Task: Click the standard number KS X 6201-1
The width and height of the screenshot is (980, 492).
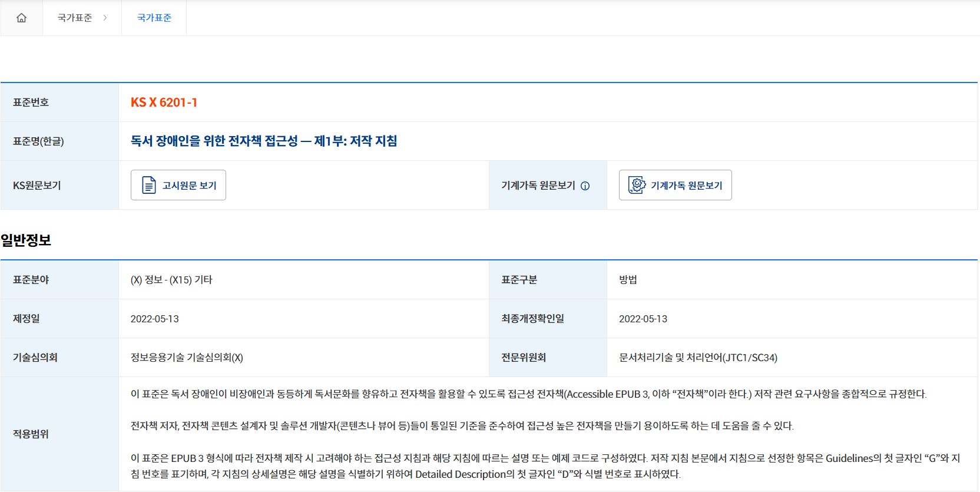Action: (164, 103)
